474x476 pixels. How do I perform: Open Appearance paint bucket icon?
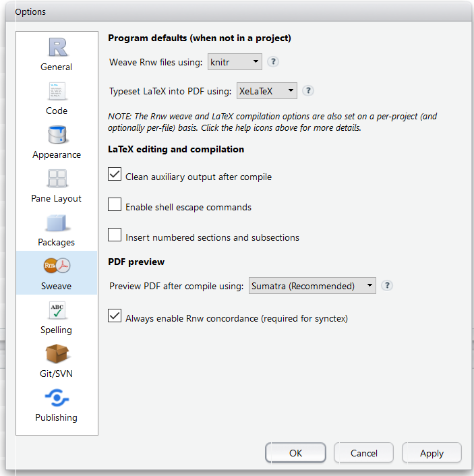57,134
